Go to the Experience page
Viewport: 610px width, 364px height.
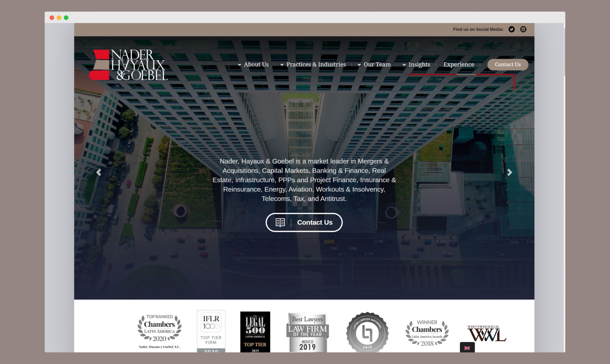(458, 65)
